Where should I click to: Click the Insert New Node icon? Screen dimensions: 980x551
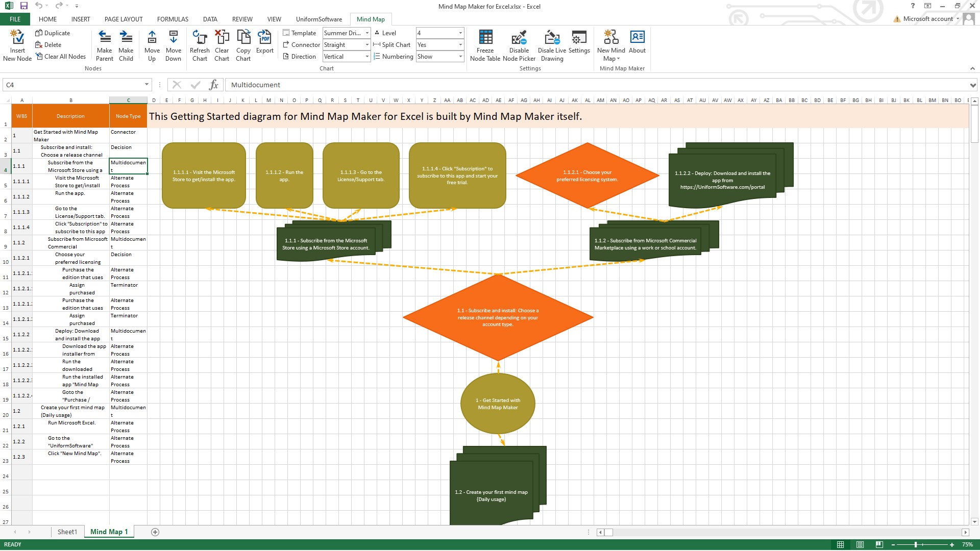click(17, 37)
